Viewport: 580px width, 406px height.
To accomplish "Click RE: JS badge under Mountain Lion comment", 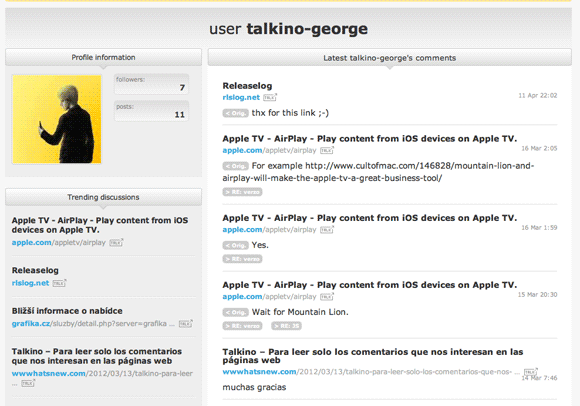I will (x=286, y=326).
